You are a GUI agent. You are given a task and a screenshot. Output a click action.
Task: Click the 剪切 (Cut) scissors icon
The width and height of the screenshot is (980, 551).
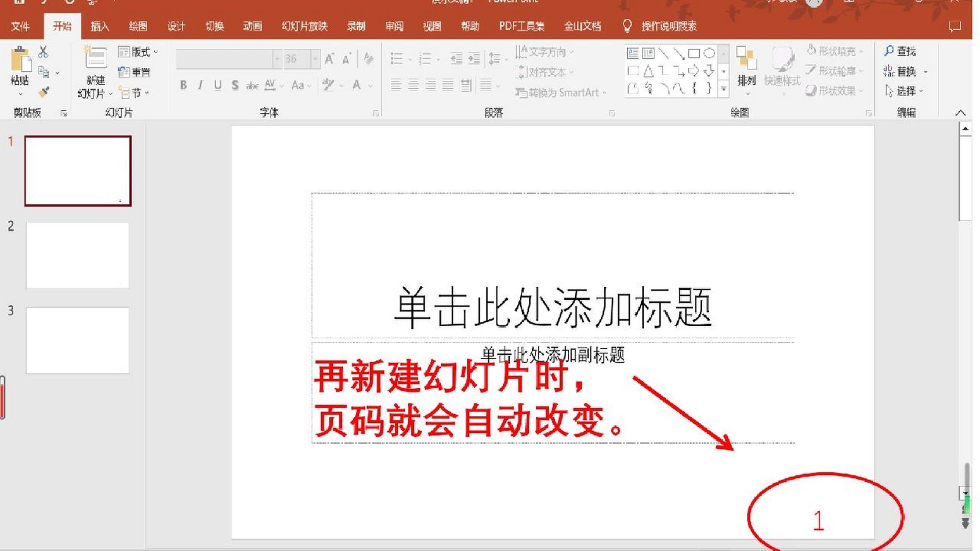coord(43,52)
